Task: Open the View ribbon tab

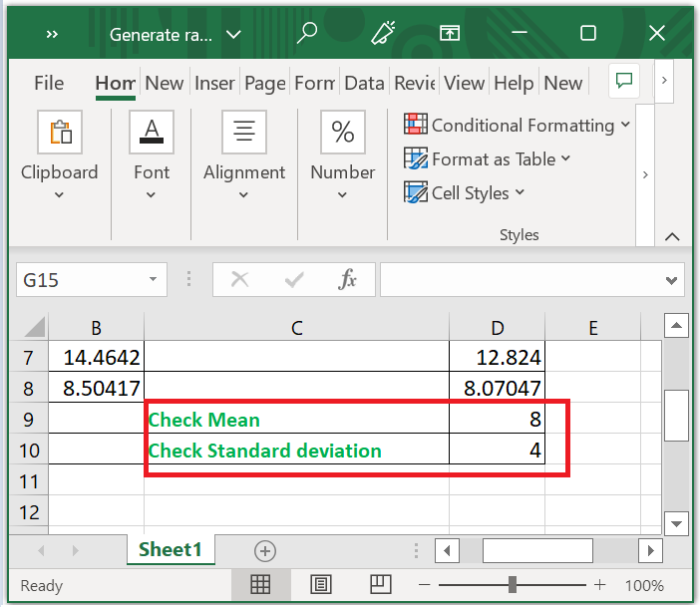Action: click(464, 83)
